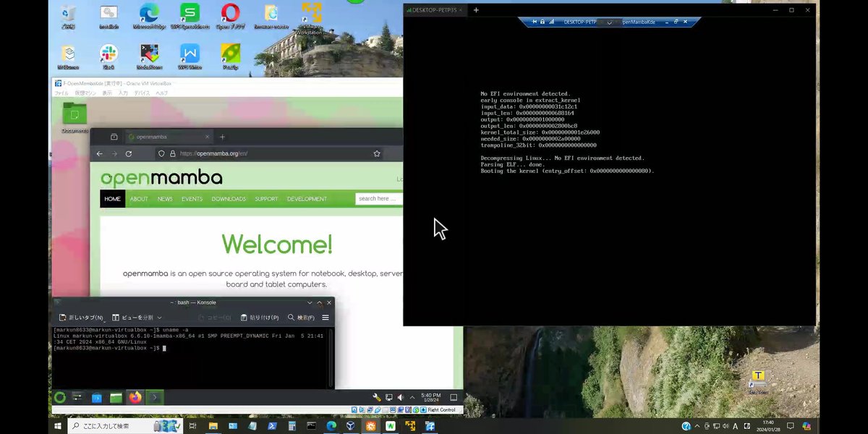868x434 pixels.
Task: Launch Slack from the desktop
Action: pos(109,56)
